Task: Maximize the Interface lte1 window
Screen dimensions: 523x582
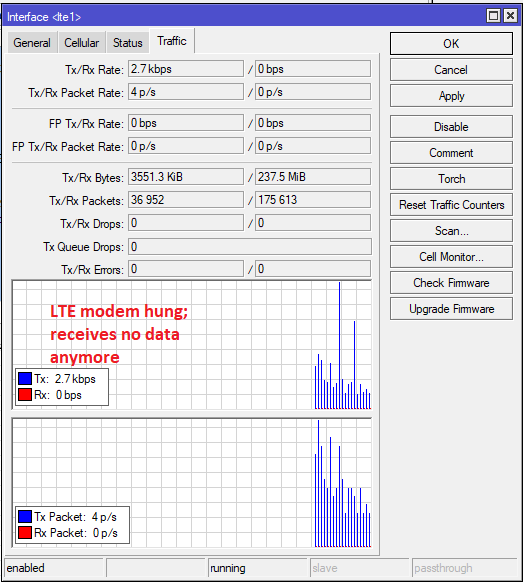Action: pyautogui.click(x=493, y=16)
